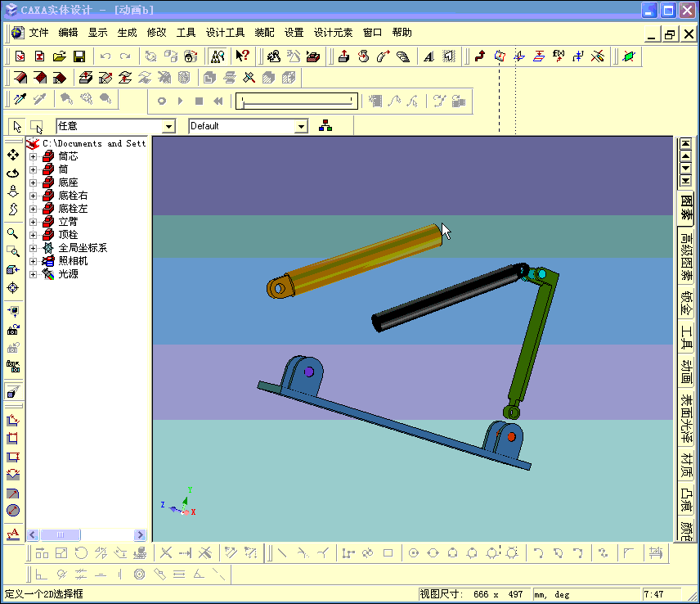Click the context help arrow-question icon
Screen dimensions: 700x604
[x=242, y=56]
